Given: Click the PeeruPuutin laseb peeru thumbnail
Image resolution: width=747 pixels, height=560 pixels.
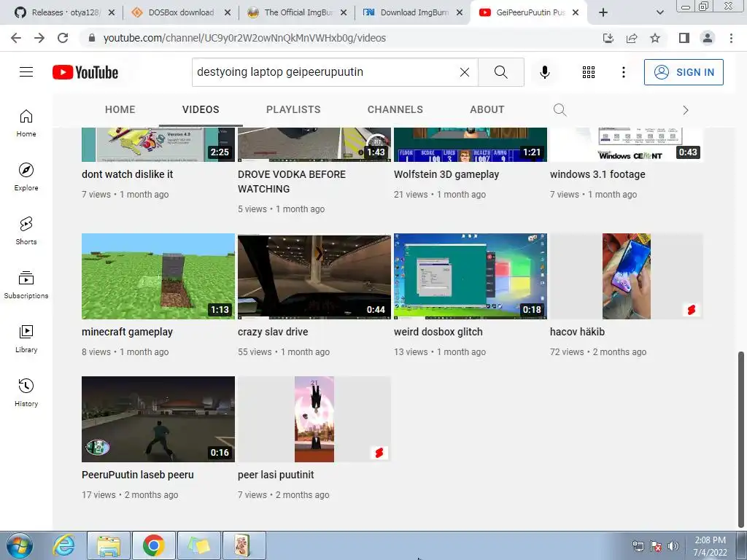Looking at the screenshot, I should pyautogui.click(x=158, y=419).
